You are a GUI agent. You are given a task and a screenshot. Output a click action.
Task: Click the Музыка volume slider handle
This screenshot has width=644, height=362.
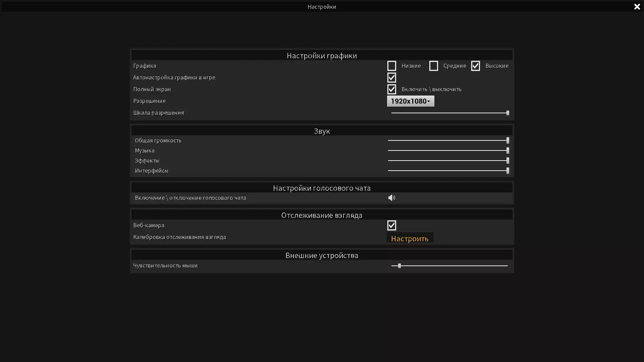coord(507,150)
